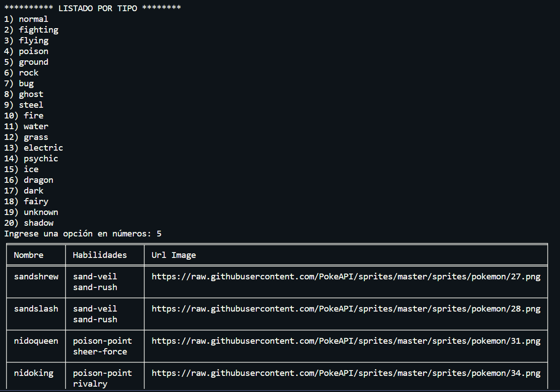Select the '5) ground' entry
This screenshot has height=392, width=560.
click(x=26, y=62)
